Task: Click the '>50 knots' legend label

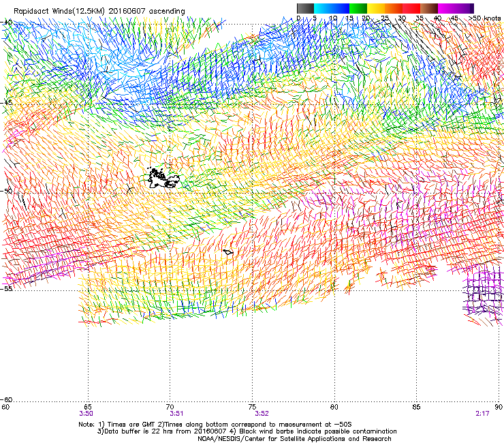Action: click(485, 18)
